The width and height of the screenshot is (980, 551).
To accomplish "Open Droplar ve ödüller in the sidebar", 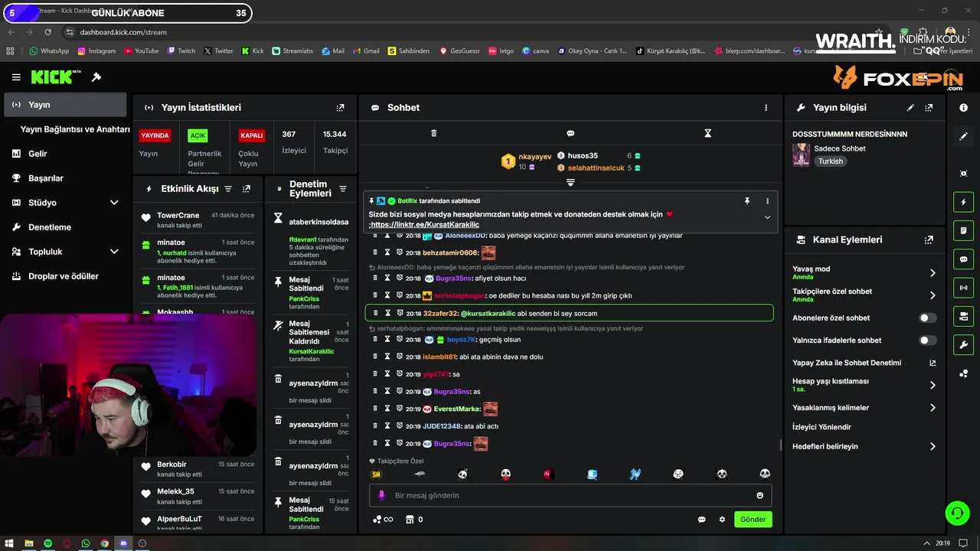I will (x=65, y=276).
